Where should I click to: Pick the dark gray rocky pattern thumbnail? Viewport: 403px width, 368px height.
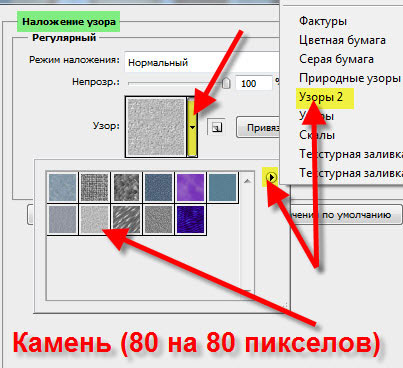(127, 187)
